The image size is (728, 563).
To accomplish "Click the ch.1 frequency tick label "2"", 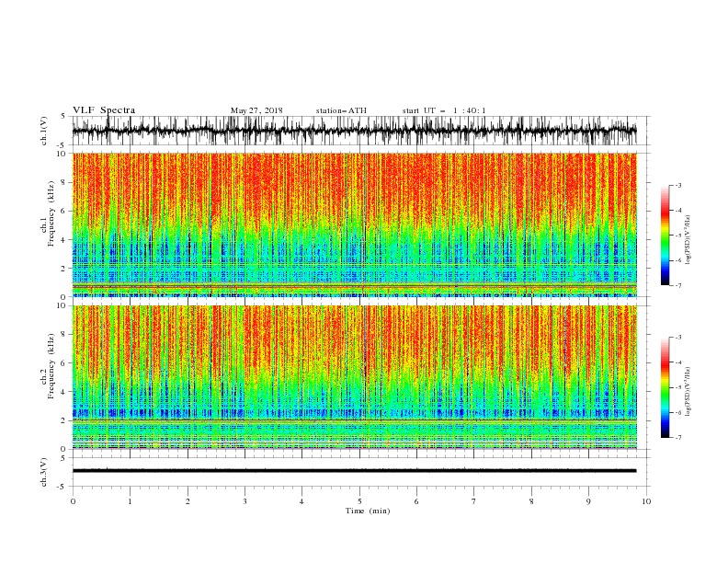I will 63,269.
